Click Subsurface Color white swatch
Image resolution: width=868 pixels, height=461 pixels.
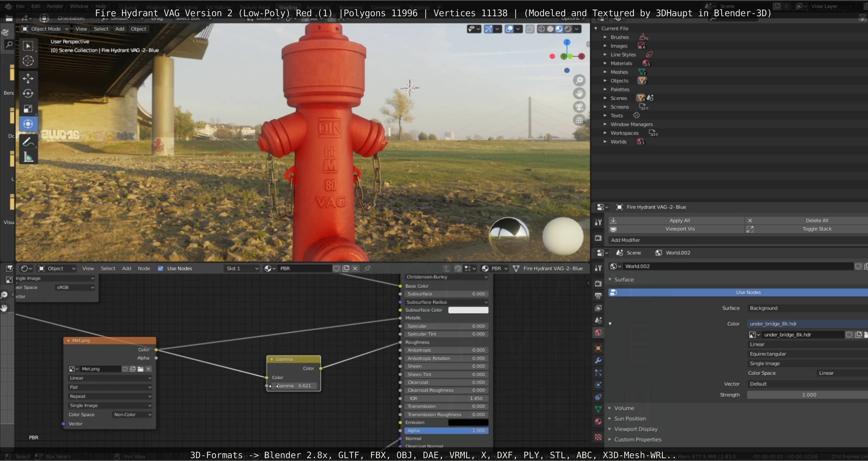click(468, 310)
